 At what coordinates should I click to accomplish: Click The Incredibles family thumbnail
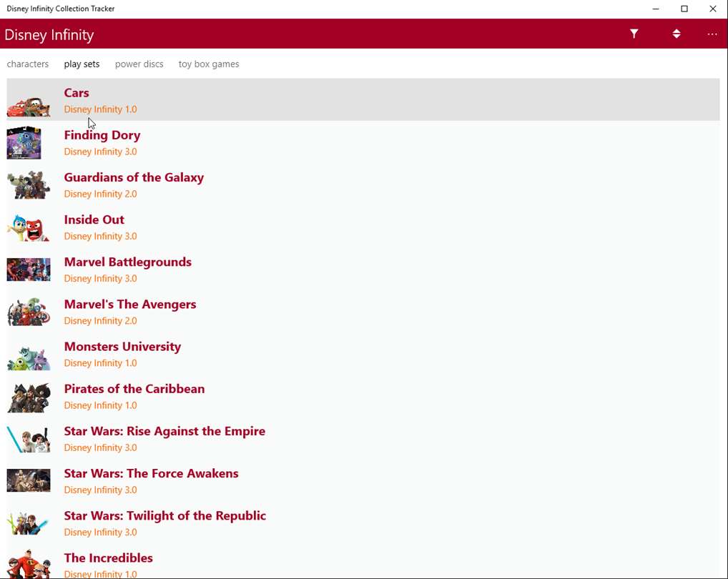pos(29,564)
